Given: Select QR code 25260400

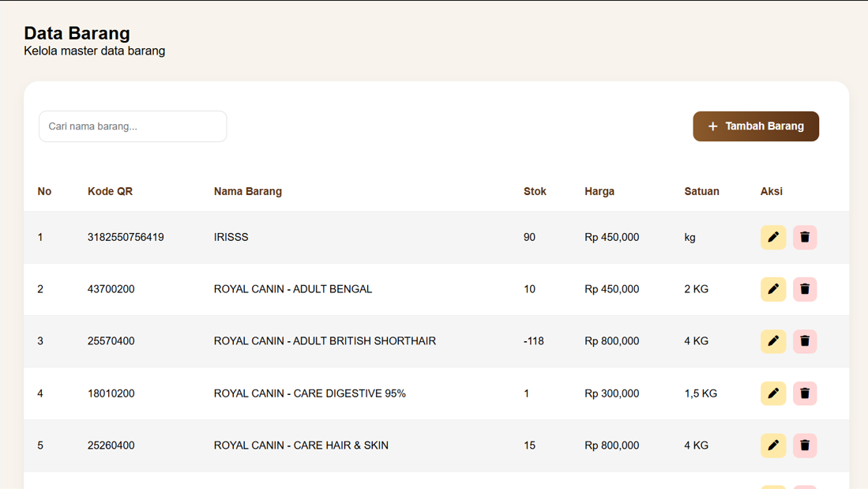Looking at the screenshot, I should pos(111,446).
